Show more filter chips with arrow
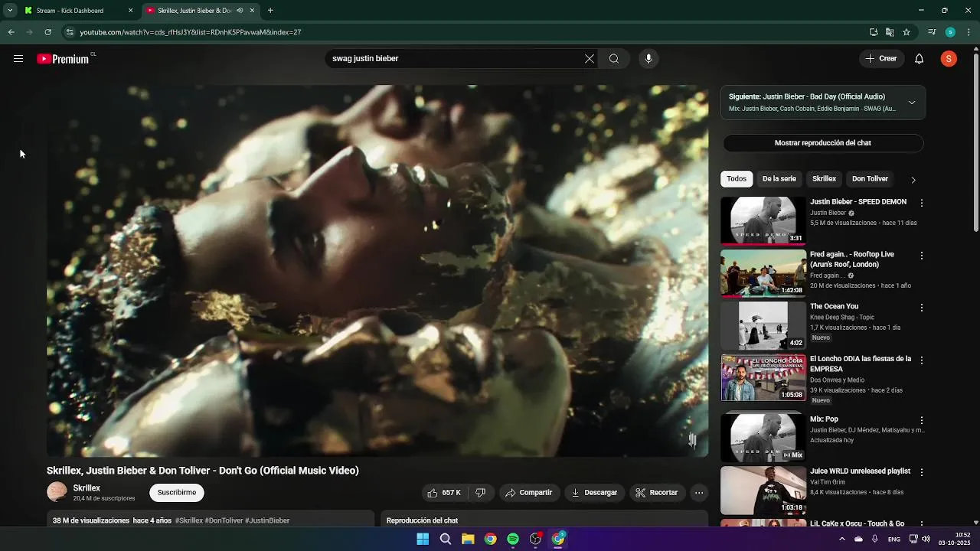The image size is (980, 551). click(x=913, y=180)
